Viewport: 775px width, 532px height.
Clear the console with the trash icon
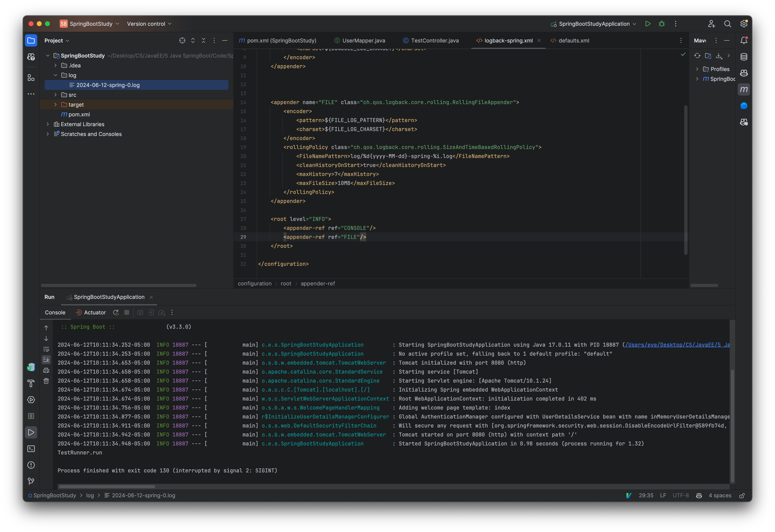46,381
